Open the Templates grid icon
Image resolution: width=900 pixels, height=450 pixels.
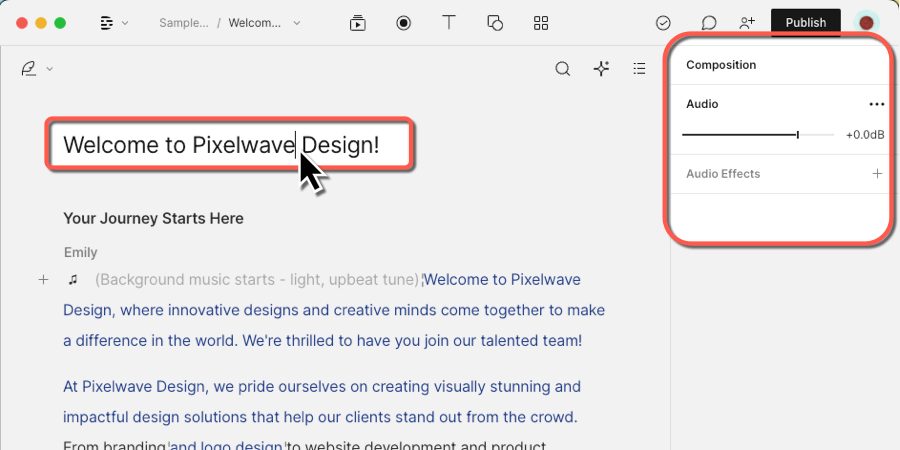[x=541, y=23]
